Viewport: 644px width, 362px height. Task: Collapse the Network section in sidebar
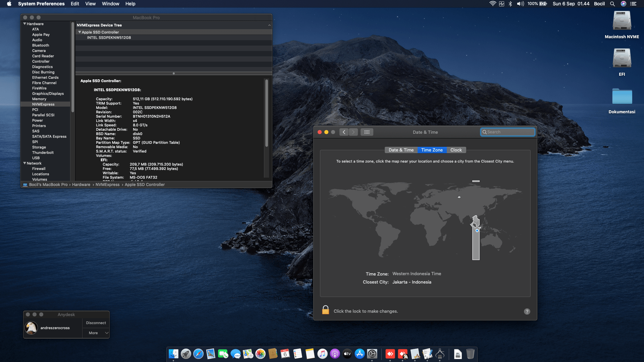click(24, 163)
